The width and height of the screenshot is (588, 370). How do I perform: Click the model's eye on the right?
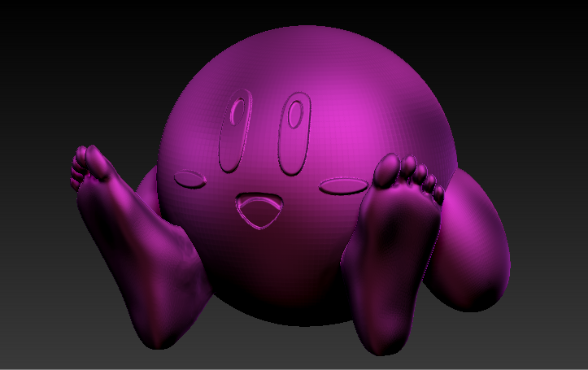point(294,134)
